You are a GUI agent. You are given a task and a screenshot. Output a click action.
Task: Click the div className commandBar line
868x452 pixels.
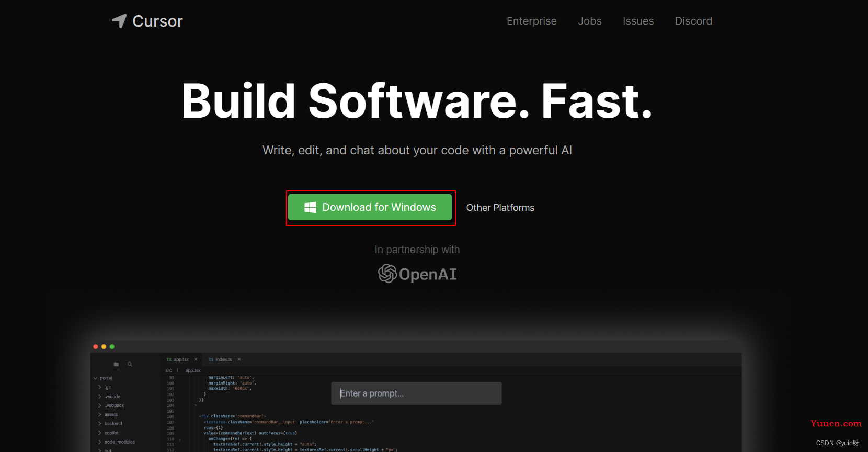click(x=233, y=416)
